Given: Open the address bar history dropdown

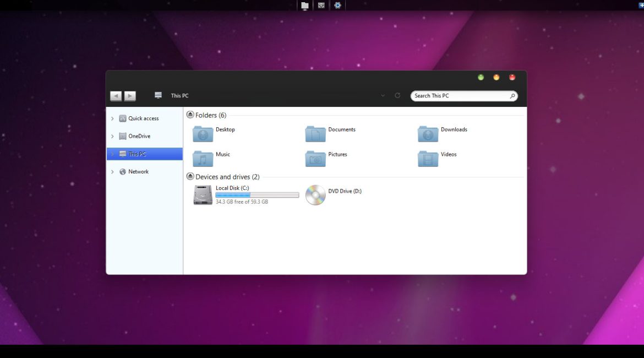Looking at the screenshot, I should 383,96.
